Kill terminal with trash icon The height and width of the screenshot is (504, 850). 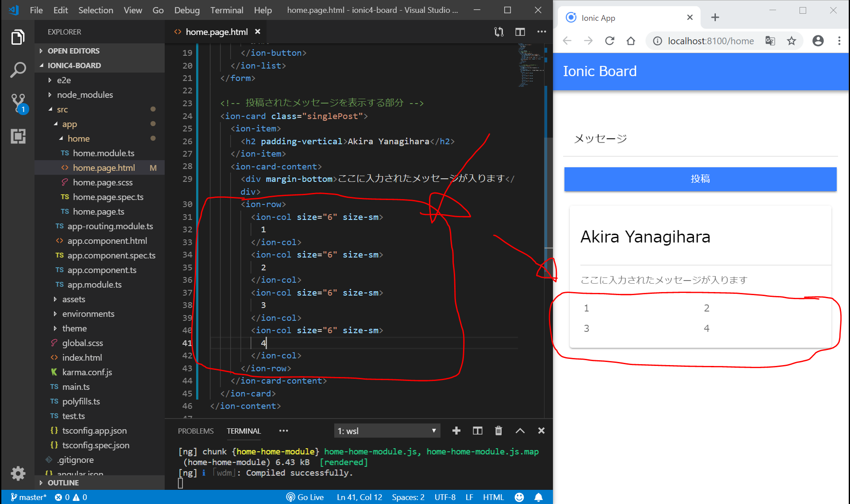click(x=498, y=431)
